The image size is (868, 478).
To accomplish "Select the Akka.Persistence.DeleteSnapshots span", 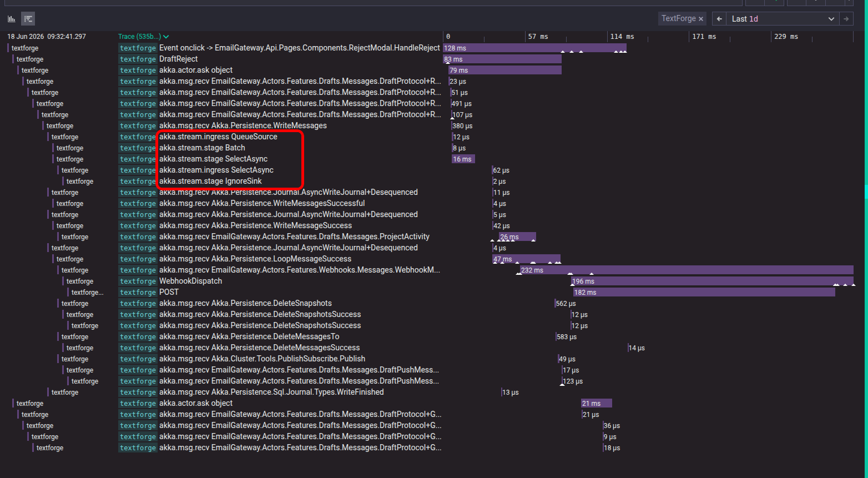I will [245, 304].
